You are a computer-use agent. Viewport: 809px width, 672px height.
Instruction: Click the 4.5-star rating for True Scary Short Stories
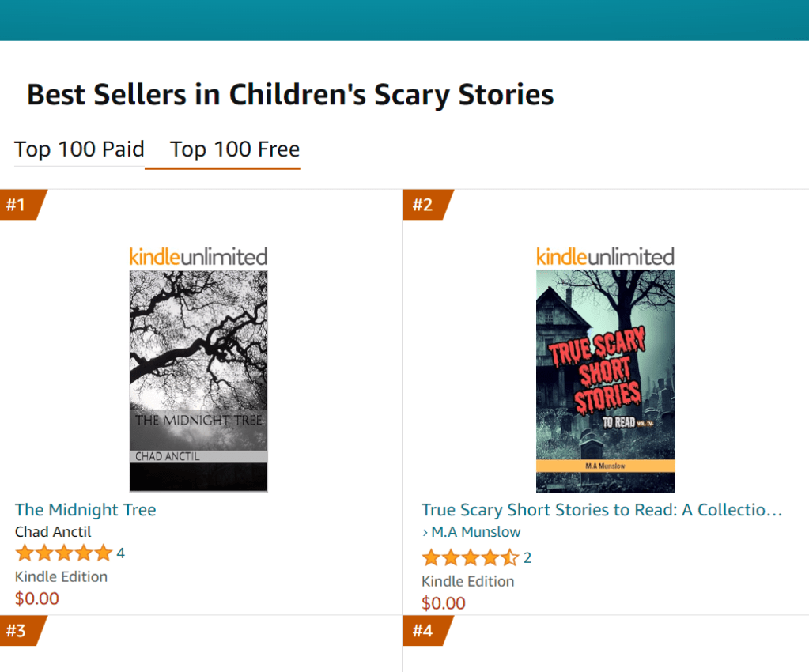(x=470, y=558)
